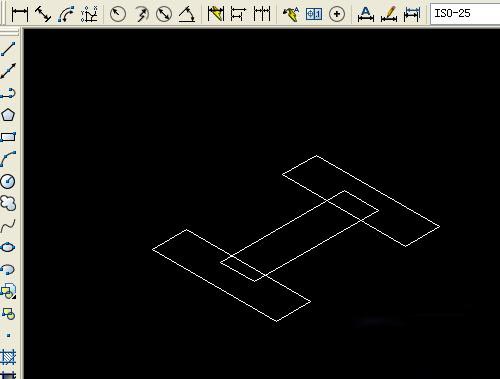The width and height of the screenshot is (500, 379).
Task: Use the Diameter dimension tool
Action: point(164,14)
